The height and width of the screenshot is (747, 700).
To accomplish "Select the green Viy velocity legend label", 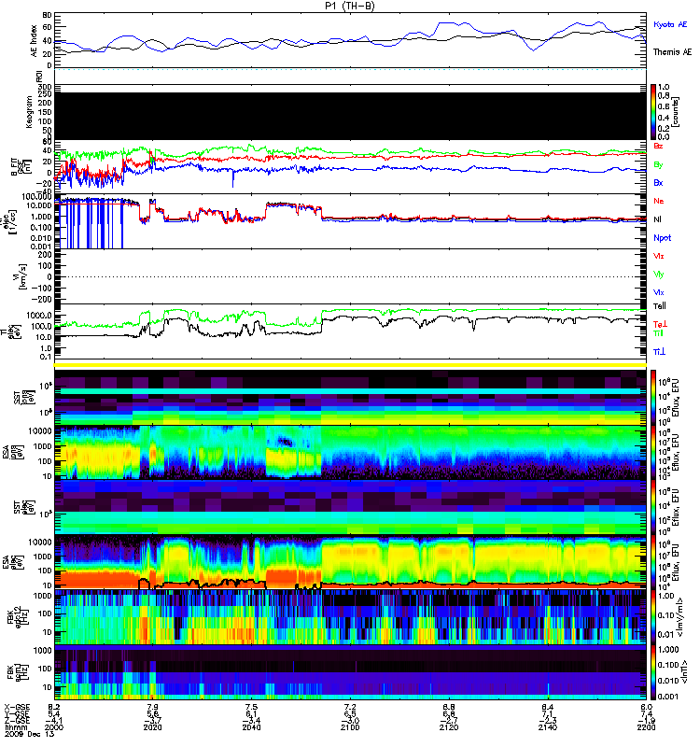I will coord(659,275).
